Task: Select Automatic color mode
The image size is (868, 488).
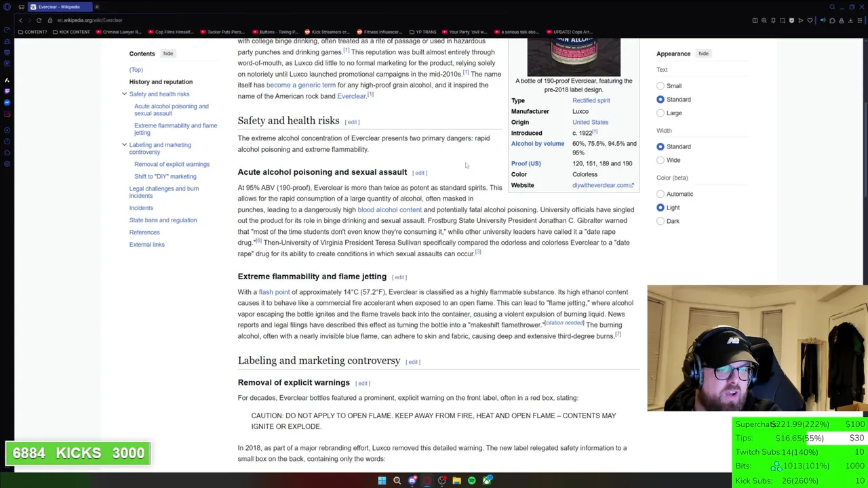Action: [660, 194]
